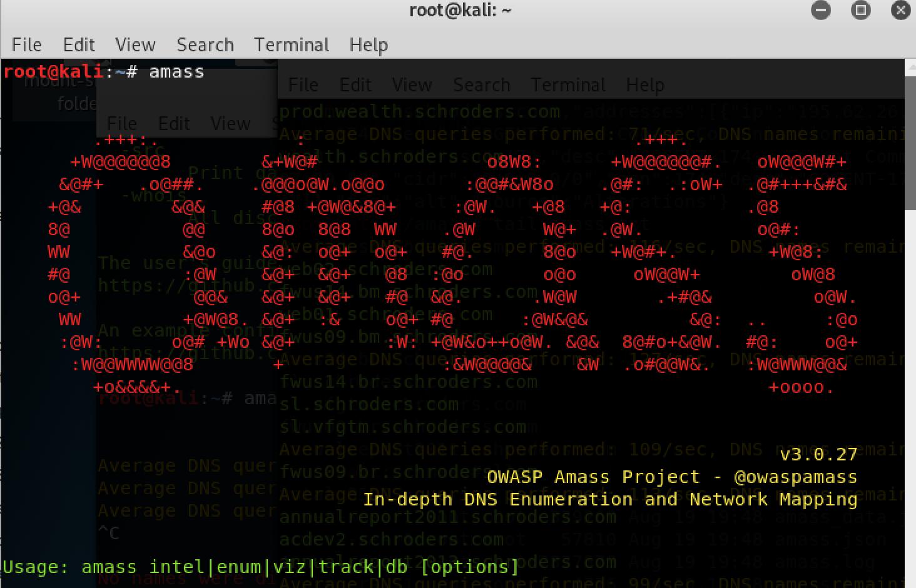
Task: Click 'OWASP Amass Project - @owaspamass' line
Action: pos(672,477)
